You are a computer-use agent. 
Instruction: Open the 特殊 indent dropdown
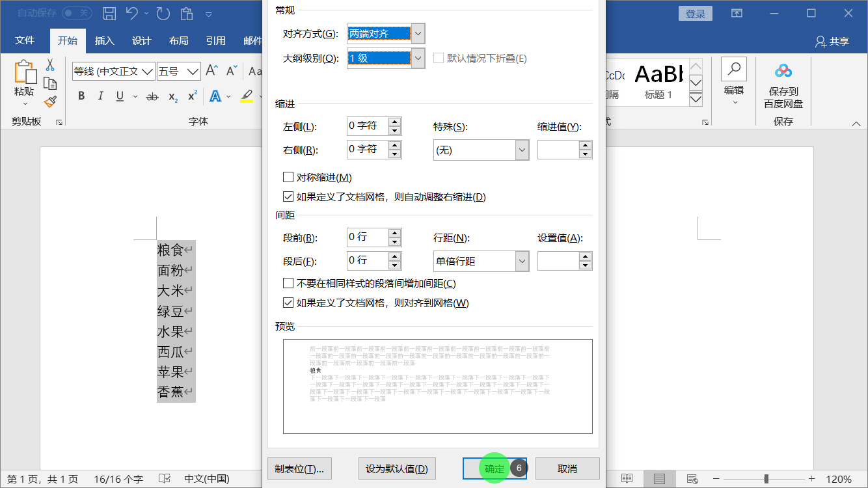[522, 150]
